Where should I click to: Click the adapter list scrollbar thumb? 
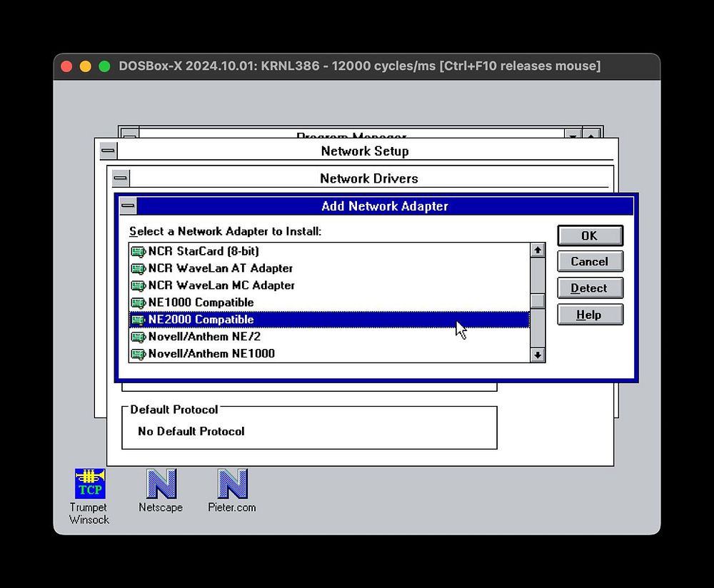pos(538,301)
